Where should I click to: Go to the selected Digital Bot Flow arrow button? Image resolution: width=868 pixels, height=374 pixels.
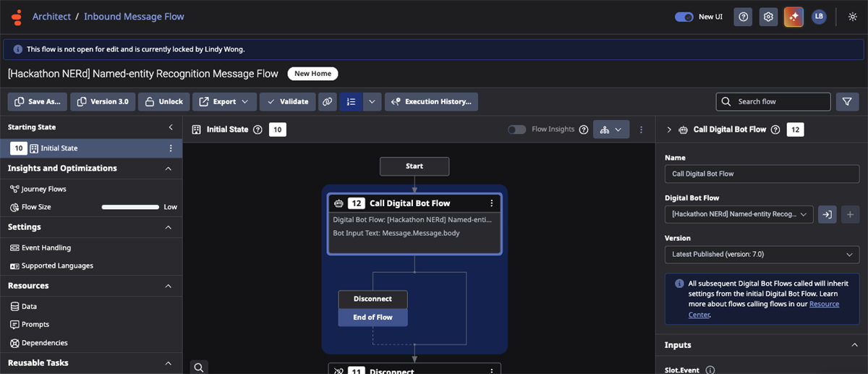click(x=827, y=214)
